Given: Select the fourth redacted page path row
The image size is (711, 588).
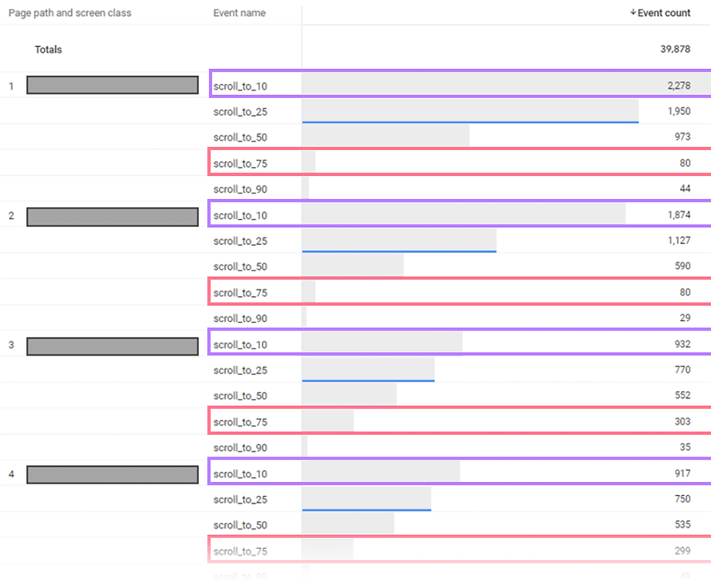Looking at the screenshot, I should [x=112, y=474].
